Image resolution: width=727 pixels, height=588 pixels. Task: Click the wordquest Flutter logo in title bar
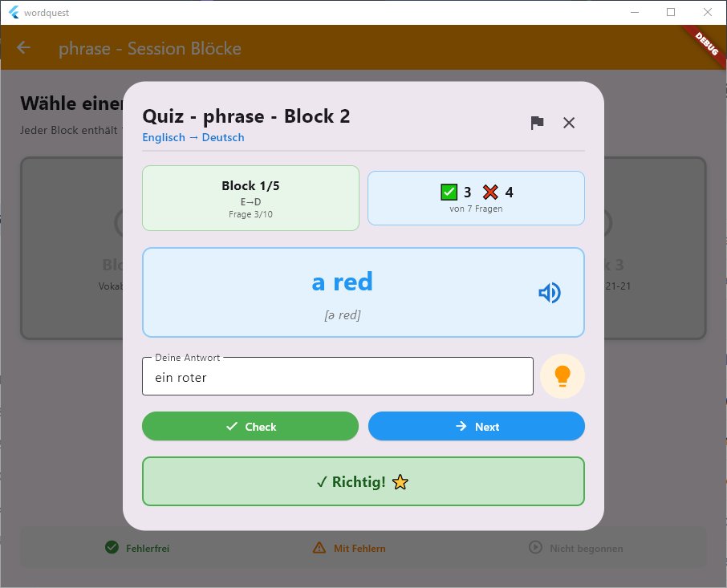[x=14, y=13]
